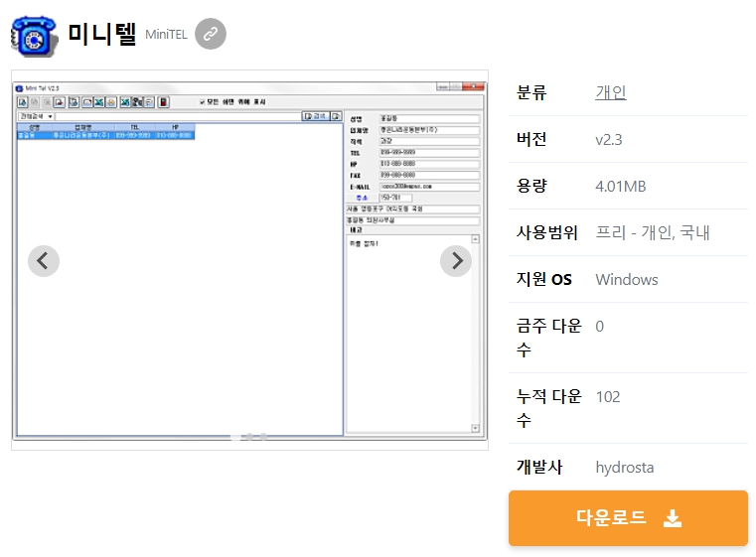Show the previous screenshot in carousel

(44, 261)
